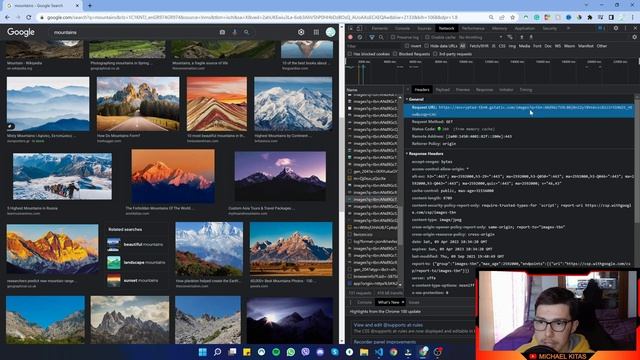Tick the 3rd-party requests checkbox
640x360 pixels.
tap(435, 54)
